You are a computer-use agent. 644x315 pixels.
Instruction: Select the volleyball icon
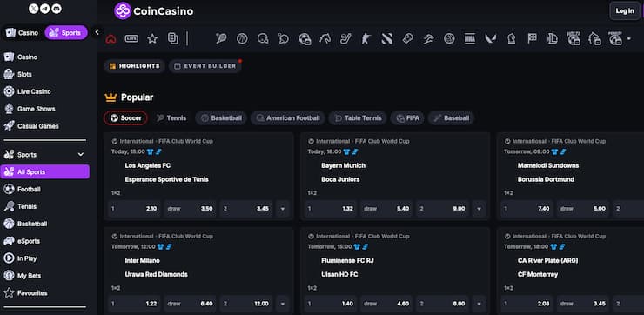pyautogui.click(x=449, y=38)
